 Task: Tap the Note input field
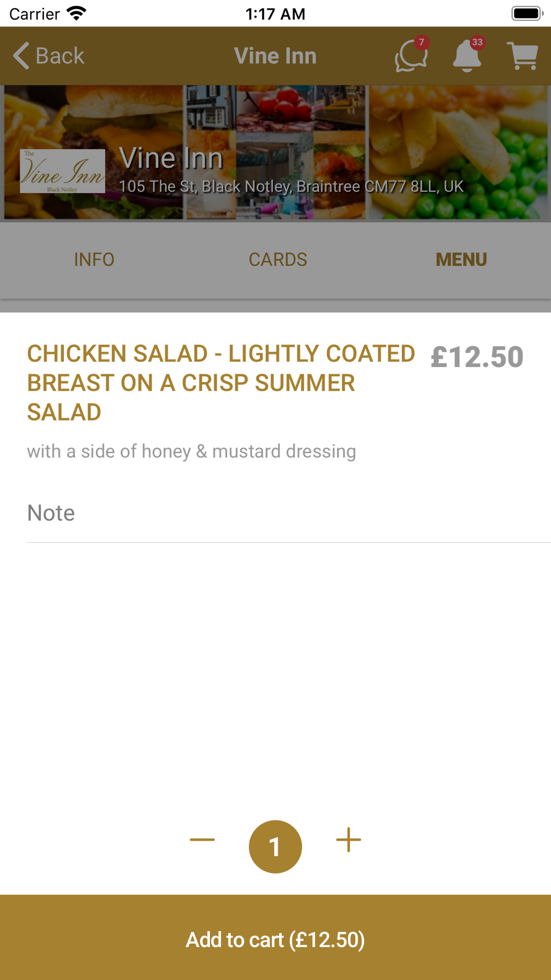click(x=287, y=513)
